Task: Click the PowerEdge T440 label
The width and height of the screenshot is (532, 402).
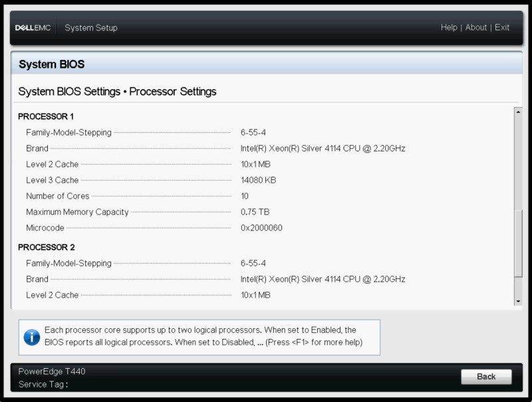Action: click(52, 371)
